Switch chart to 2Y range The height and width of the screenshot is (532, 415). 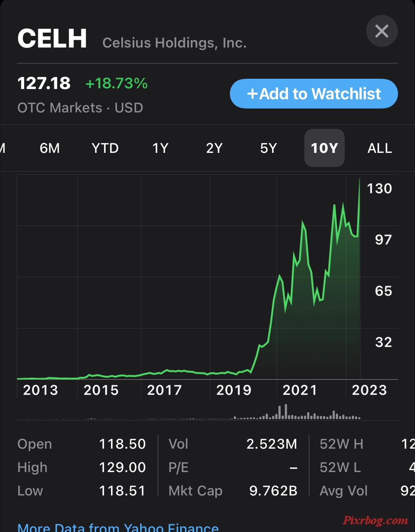pyautogui.click(x=214, y=148)
